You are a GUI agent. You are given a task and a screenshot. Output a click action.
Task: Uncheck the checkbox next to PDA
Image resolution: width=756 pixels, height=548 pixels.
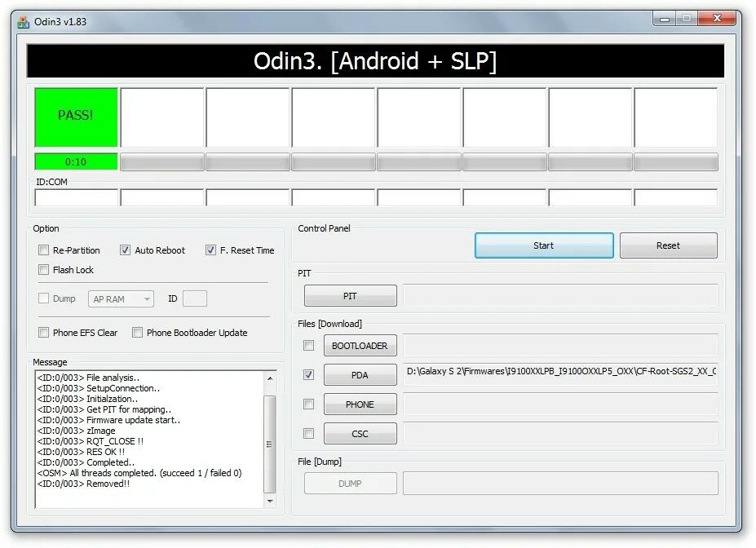(x=308, y=374)
